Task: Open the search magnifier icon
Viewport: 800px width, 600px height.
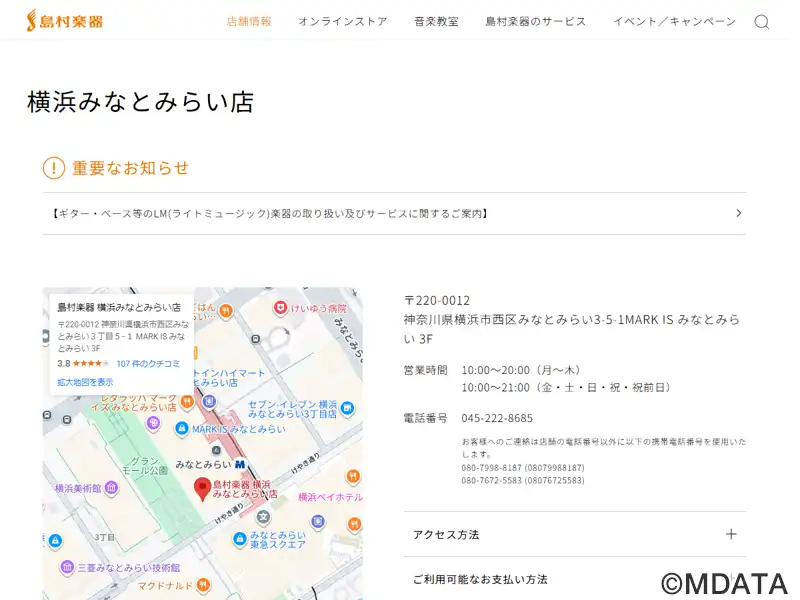Action: point(761,22)
